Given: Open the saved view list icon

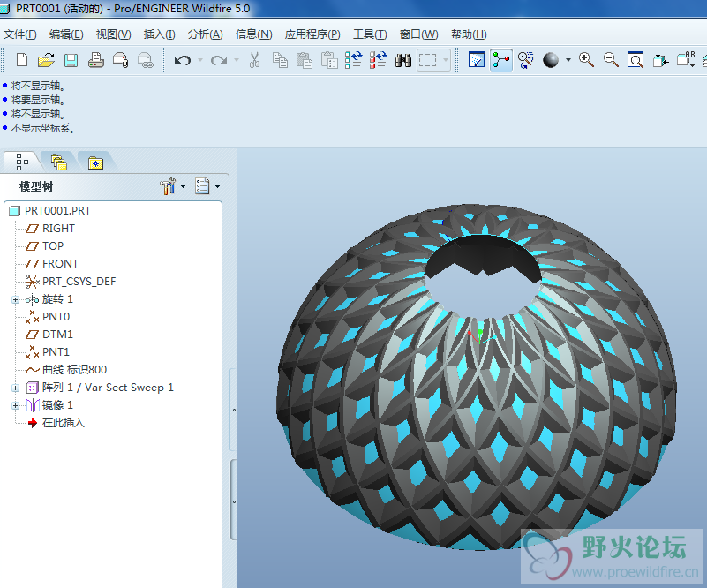Looking at the screenshot, I should (686, 60).
